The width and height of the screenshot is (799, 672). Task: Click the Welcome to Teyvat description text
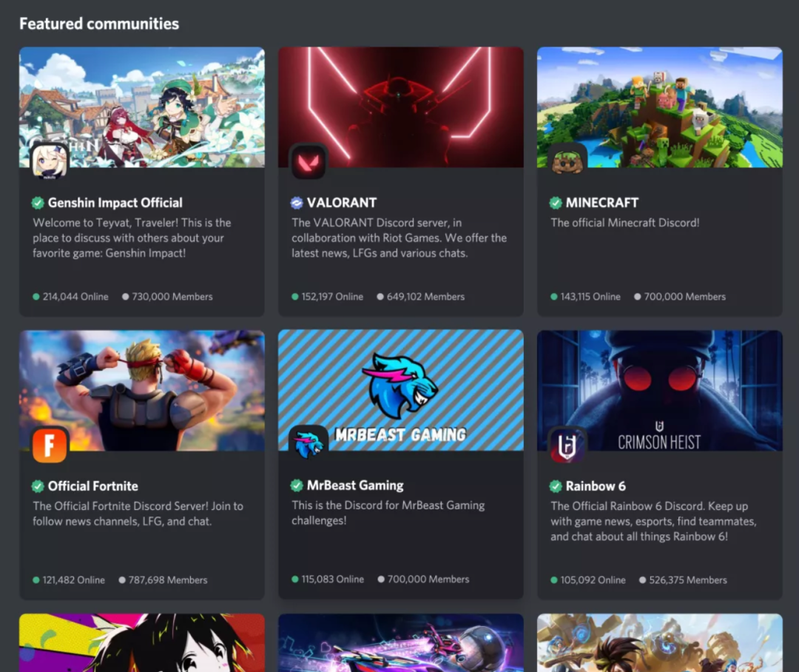tap(132, 238)
